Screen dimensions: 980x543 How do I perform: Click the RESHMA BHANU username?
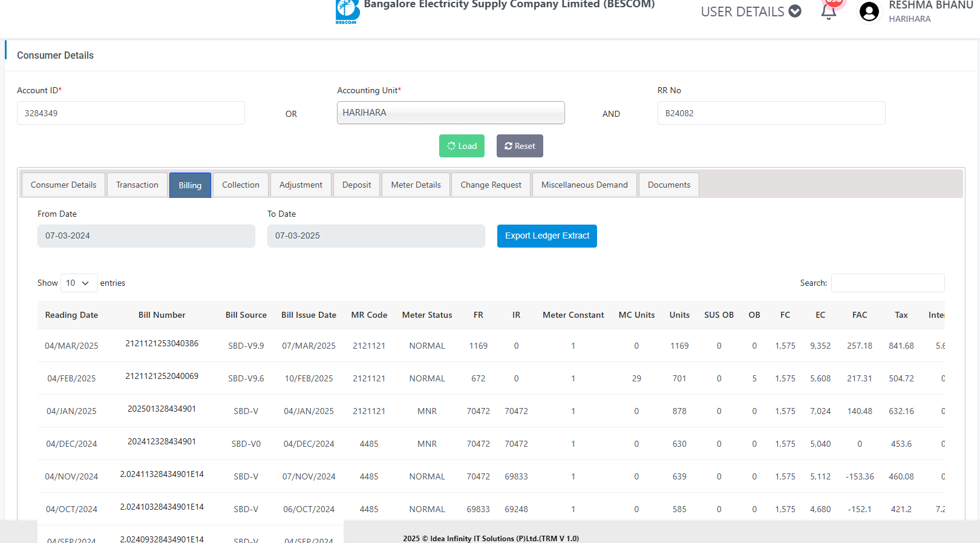pos(930,5)
